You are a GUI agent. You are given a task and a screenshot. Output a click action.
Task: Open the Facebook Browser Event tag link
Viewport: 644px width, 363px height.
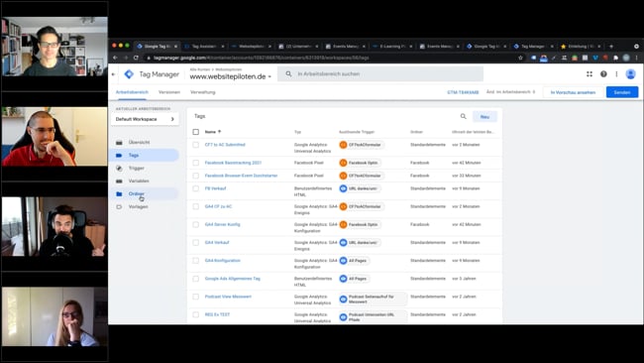tap(241, 176)
